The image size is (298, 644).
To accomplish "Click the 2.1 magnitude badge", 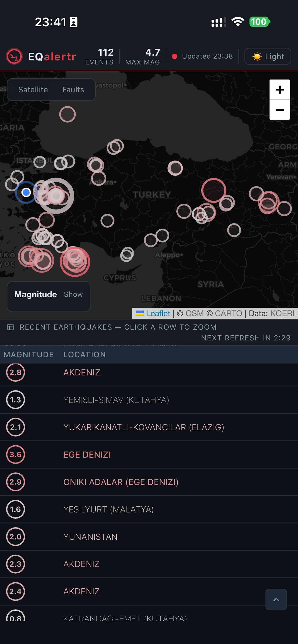I will tap(16, 427).
